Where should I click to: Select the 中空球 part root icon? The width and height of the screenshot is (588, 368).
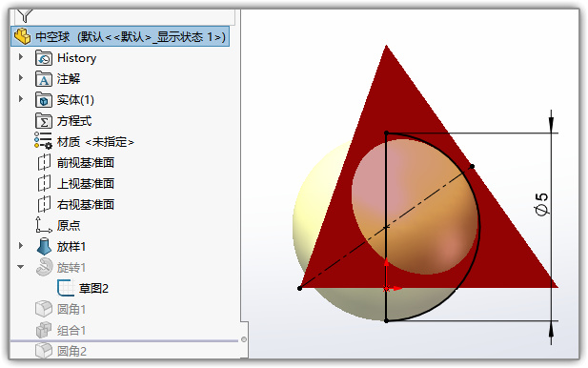pos(22,36)
